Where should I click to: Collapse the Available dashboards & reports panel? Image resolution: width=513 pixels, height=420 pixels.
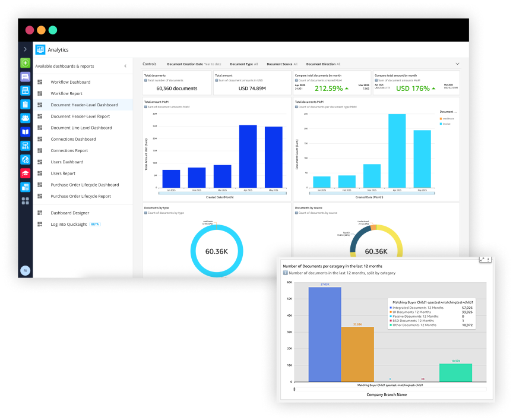(x=125, y=66)
